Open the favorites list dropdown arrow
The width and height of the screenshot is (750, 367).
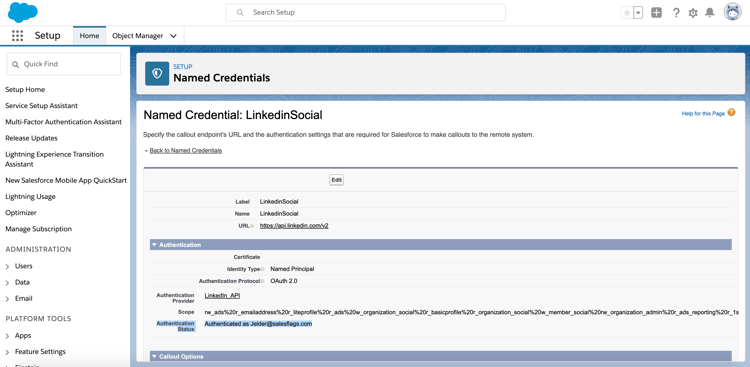coord(638,13)
